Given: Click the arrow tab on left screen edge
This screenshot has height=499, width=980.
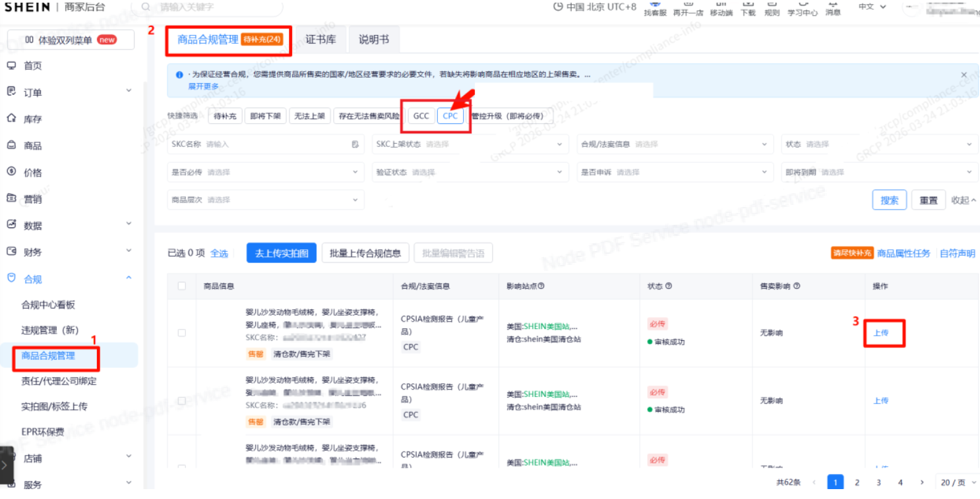Looking at the screenshot, I should (5, 465).
